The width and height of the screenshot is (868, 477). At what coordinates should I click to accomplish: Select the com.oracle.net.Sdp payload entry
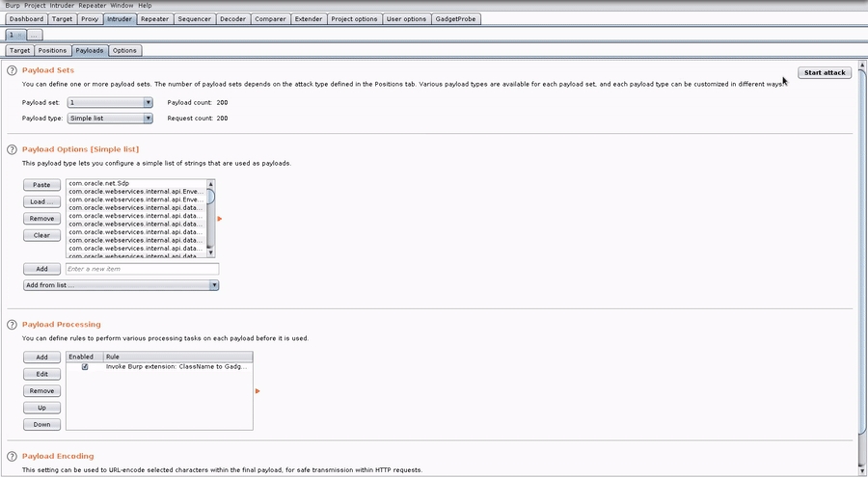coord(133,183)
